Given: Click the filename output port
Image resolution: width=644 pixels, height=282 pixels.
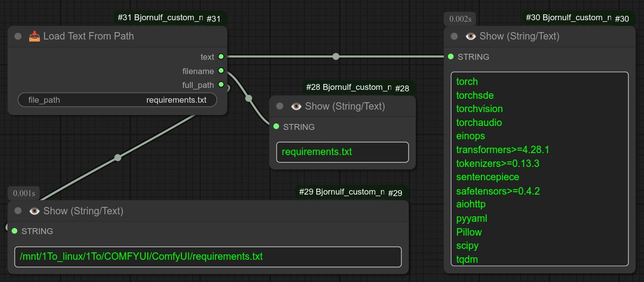Looking at the screenshot, I should [x=221, y=71].
